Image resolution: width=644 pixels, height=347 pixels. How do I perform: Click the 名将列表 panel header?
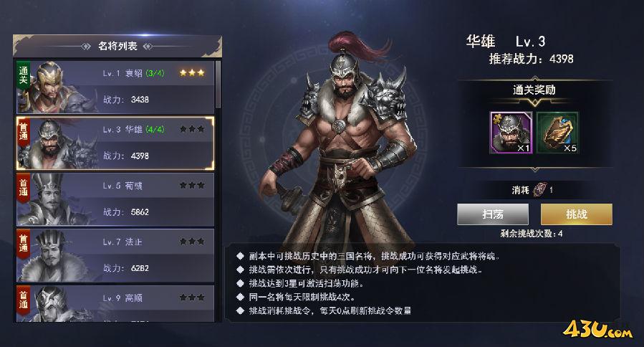117,46
